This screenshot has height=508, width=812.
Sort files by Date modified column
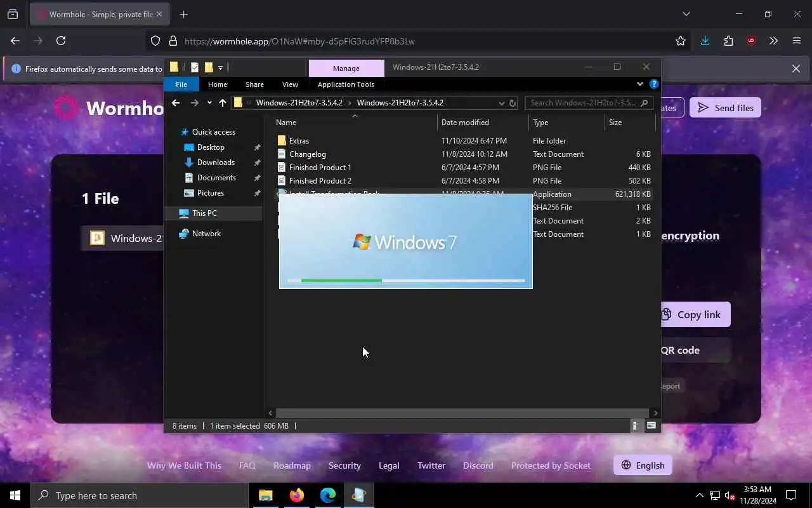[483, 122]
